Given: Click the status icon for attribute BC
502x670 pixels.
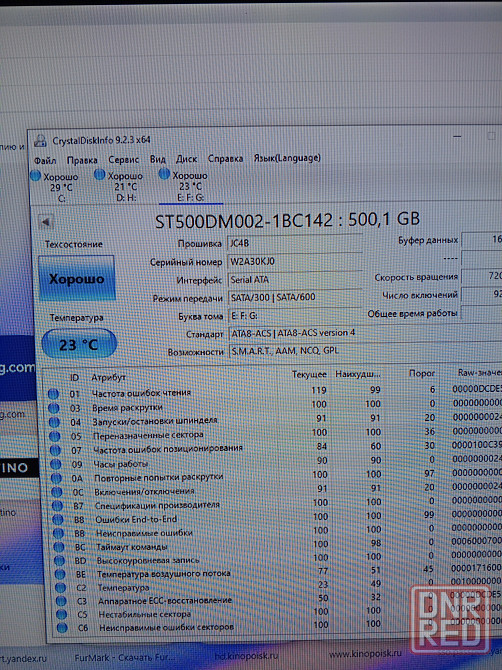Looking at the screenshot, I should 59,547.
